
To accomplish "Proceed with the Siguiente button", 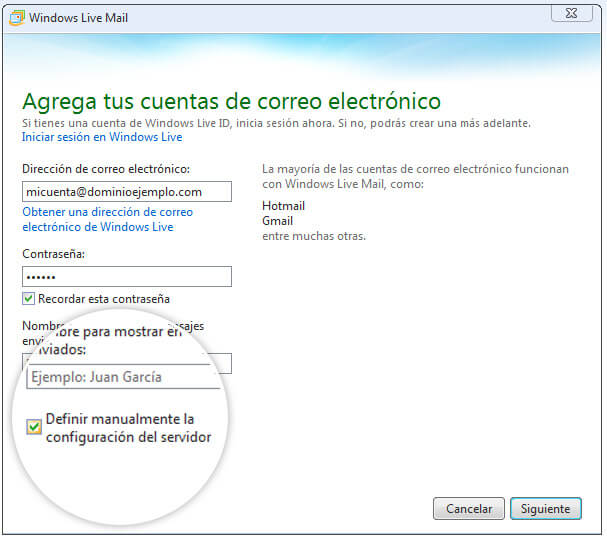I will [545, 509].
